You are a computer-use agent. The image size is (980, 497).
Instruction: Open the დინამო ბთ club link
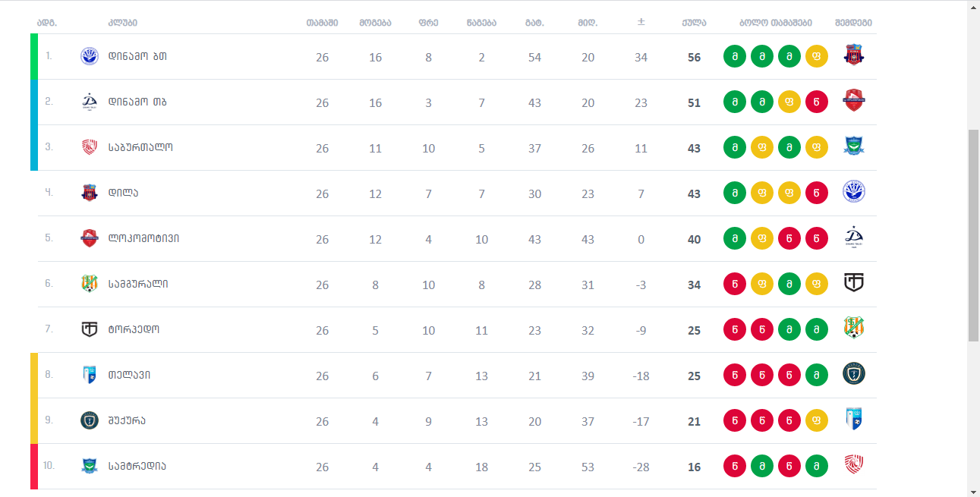[137, 57]
